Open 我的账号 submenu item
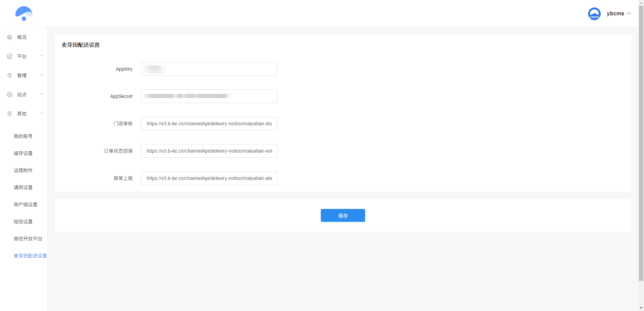Viewport: 644px width, 311px height. point(23,136)
